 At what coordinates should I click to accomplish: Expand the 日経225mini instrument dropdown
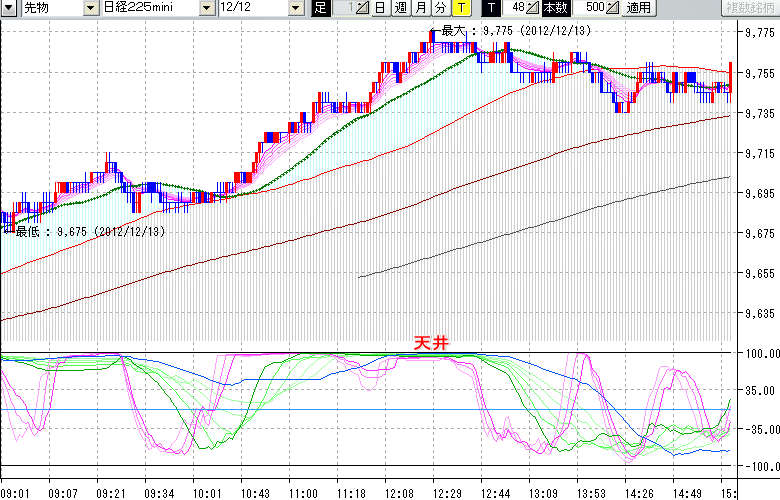[x=206, y=8]
